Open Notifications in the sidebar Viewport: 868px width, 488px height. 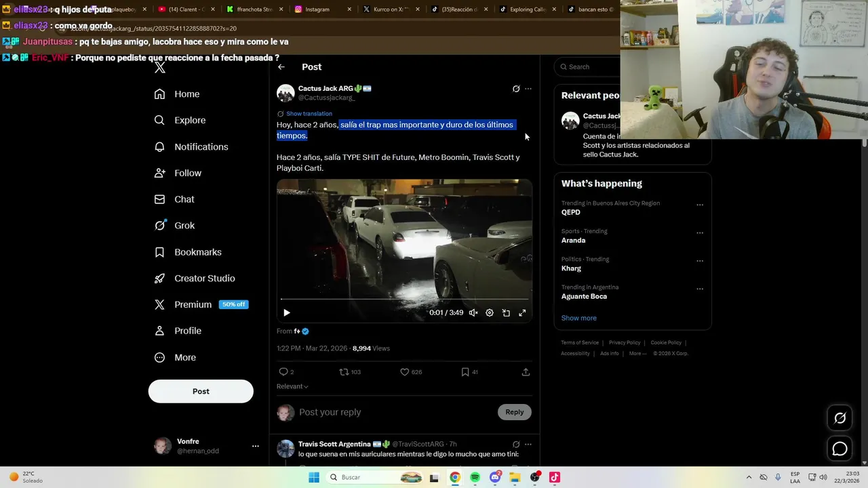[x=191, y=147]
